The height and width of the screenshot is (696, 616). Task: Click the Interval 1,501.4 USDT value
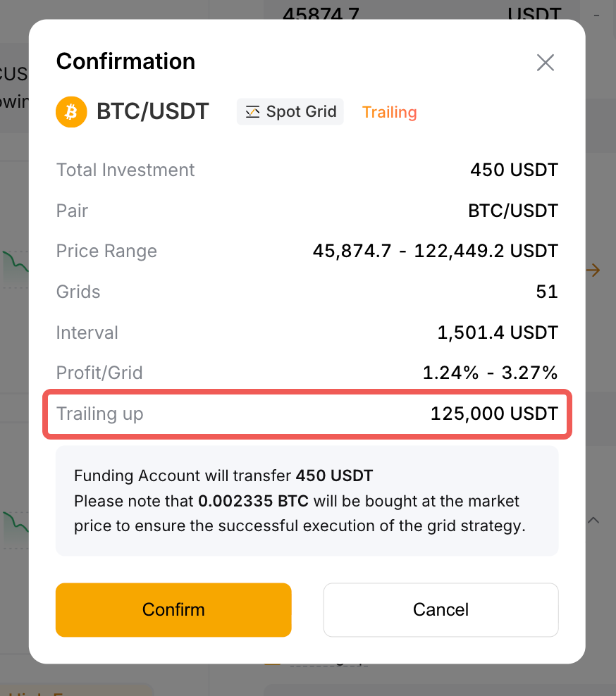point(497,333)
